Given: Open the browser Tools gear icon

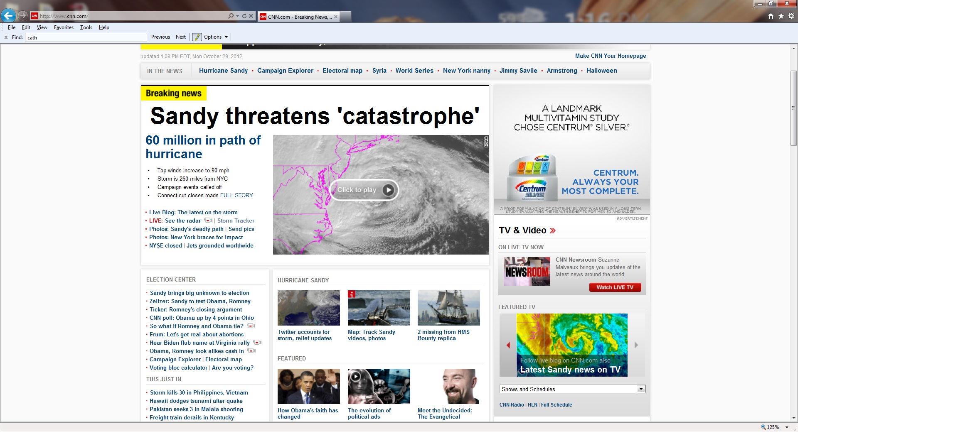Looking at the screenshot, I should pos(791,16).
